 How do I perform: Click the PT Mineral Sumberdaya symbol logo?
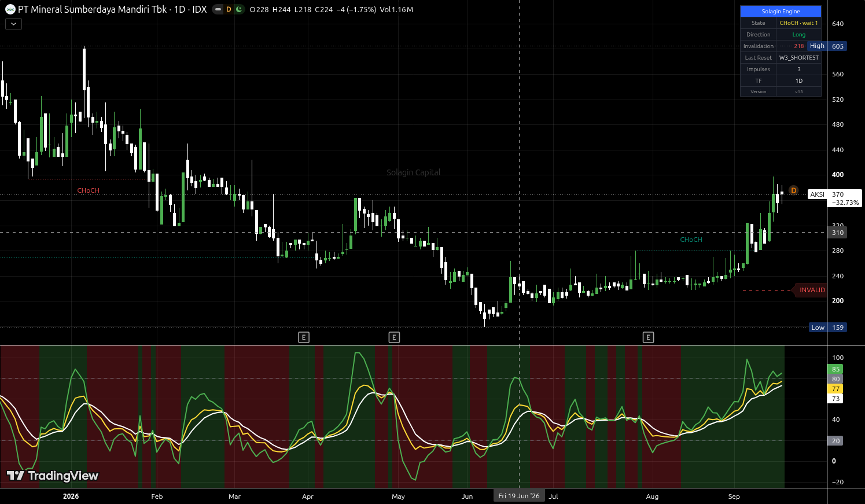10,9
